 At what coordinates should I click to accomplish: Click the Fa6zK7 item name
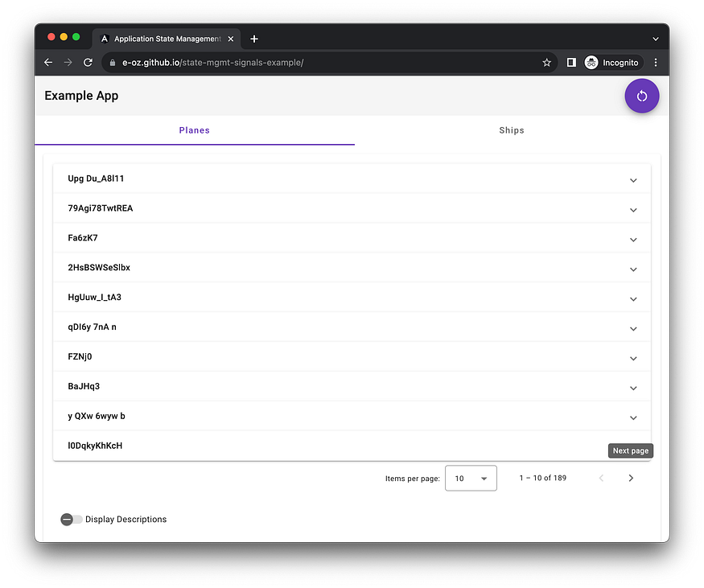[x=83, y=238]
